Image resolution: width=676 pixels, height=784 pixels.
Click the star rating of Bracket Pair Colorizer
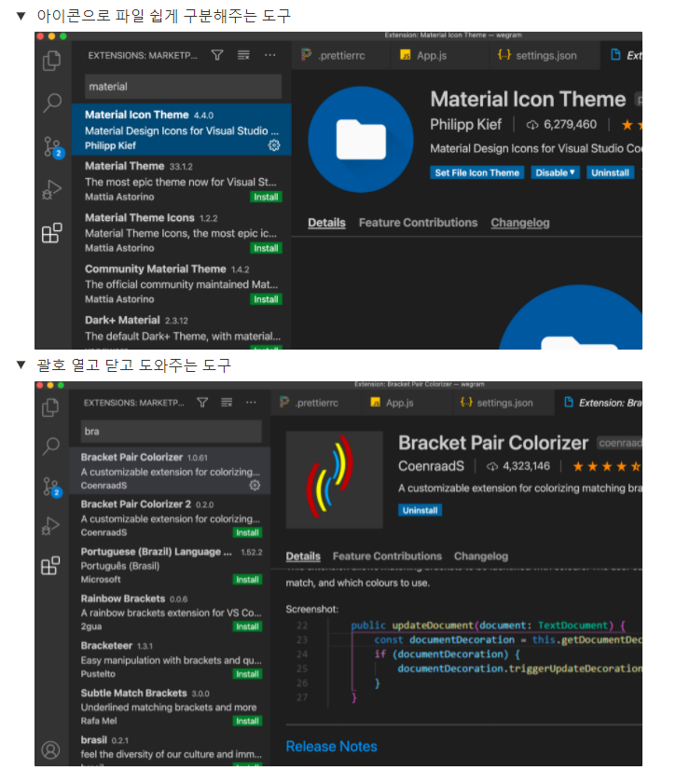click(606, 466)
